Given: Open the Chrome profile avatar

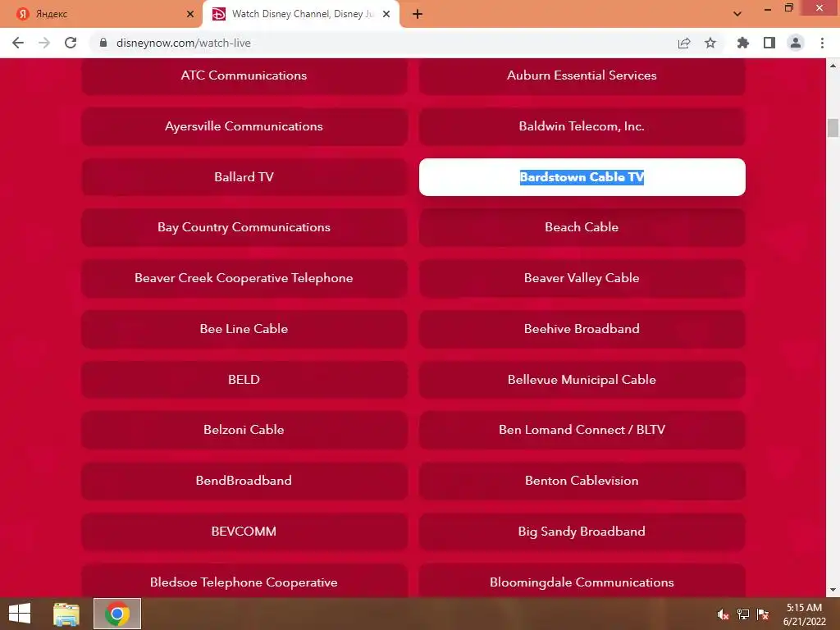Looking at the screenshot, I should pos(796,43).
